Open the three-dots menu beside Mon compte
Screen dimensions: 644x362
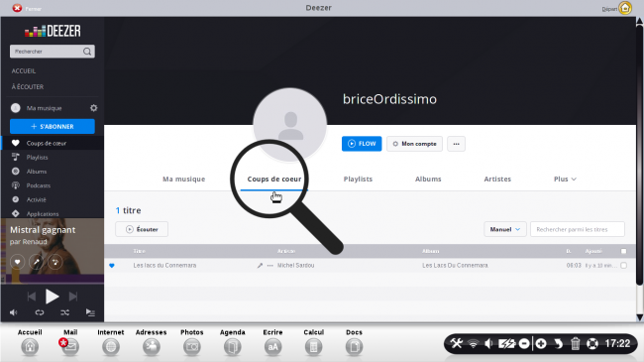point(456,144)
